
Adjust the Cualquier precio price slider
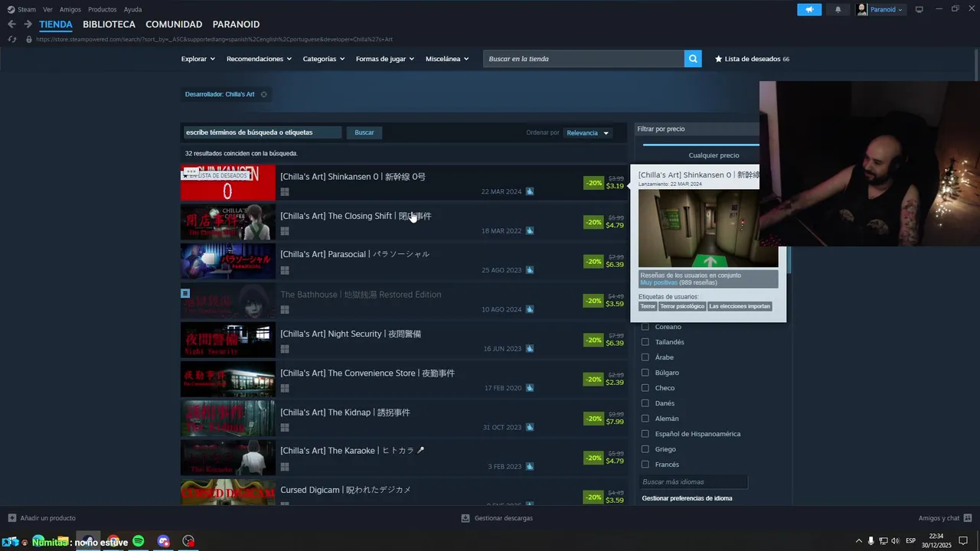pos(701,144)
